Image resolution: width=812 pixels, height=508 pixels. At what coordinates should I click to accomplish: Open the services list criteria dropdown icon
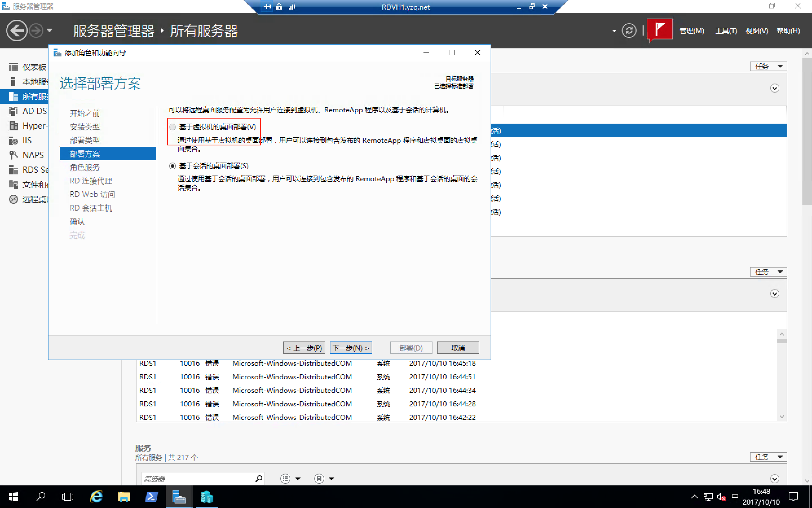(290, 478)
